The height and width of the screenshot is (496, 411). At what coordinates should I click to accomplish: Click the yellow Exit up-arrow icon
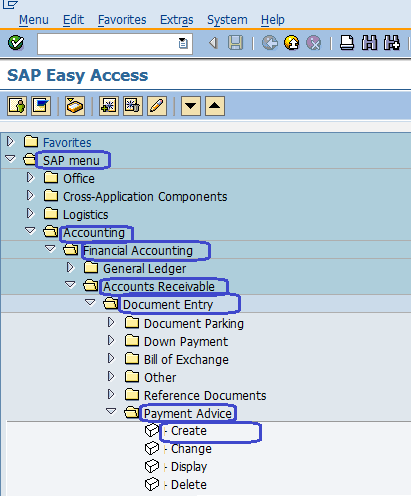click(292, 43)
